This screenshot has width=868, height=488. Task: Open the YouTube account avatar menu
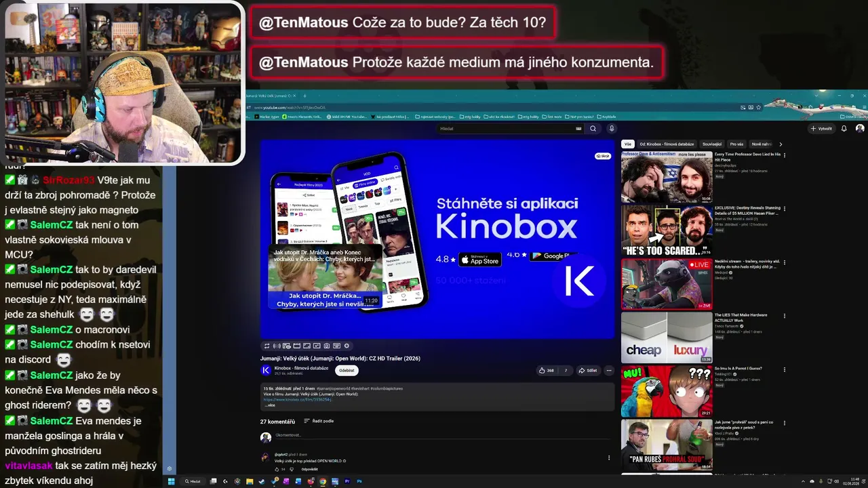860,129
